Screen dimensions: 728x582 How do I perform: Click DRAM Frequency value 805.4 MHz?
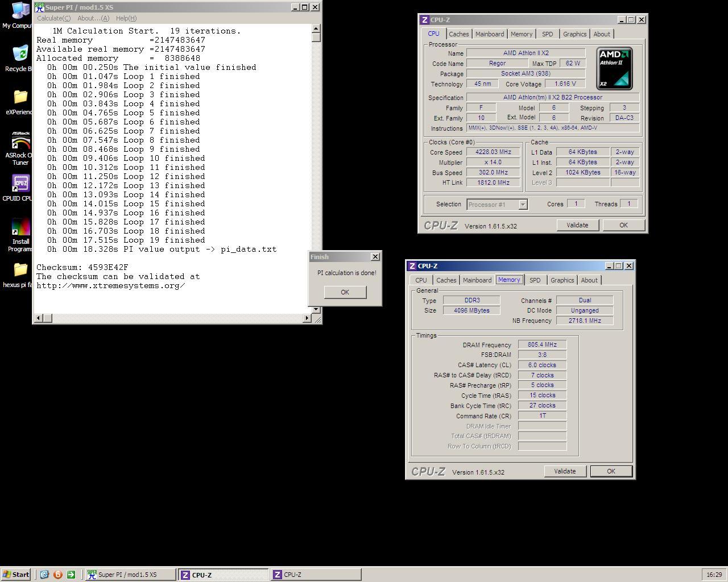point(542,344)
